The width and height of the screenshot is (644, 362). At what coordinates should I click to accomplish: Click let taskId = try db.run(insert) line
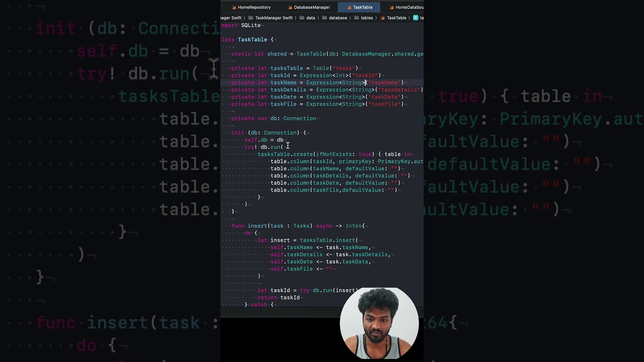coord(307,290)
